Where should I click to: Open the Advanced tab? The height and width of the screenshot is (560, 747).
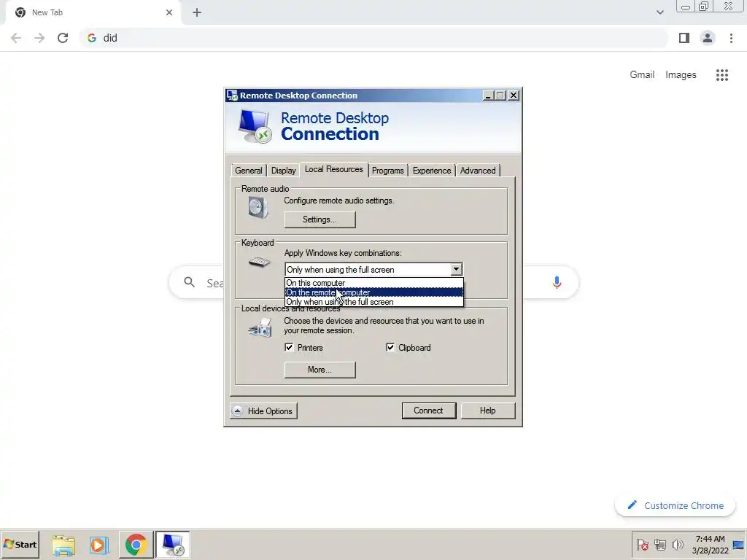(477, 171)
